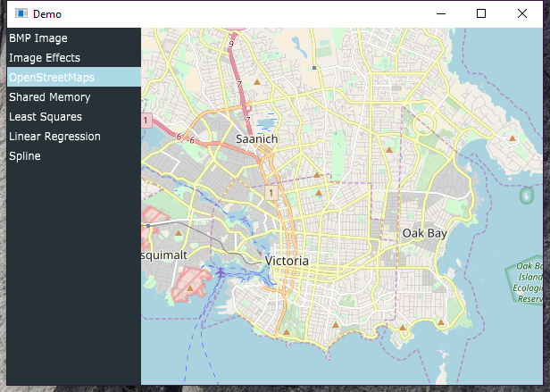The width and height of the screenshot is (550, 392).
Task: Maximize the Demo window
Action: 481,13
